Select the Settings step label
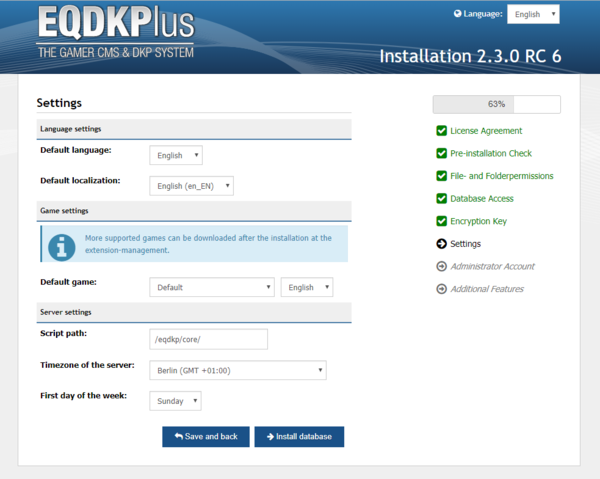 pyautogui.click(x=465, y=244)
